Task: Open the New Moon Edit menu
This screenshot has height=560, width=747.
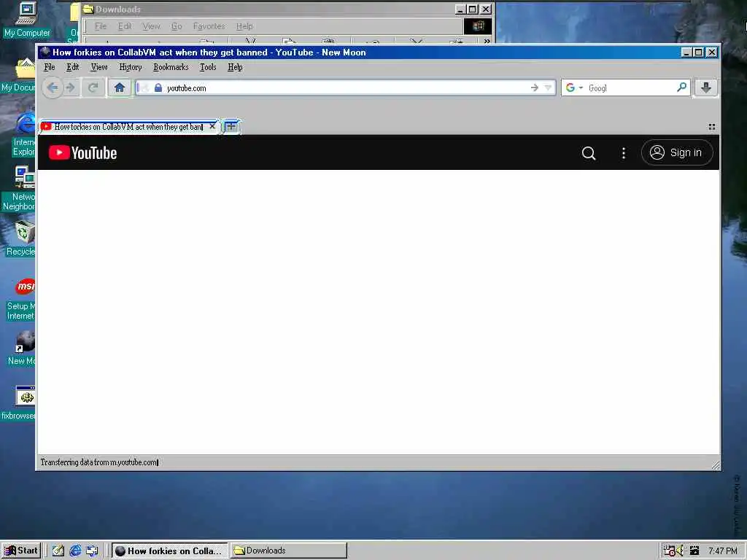Action: 72,67
